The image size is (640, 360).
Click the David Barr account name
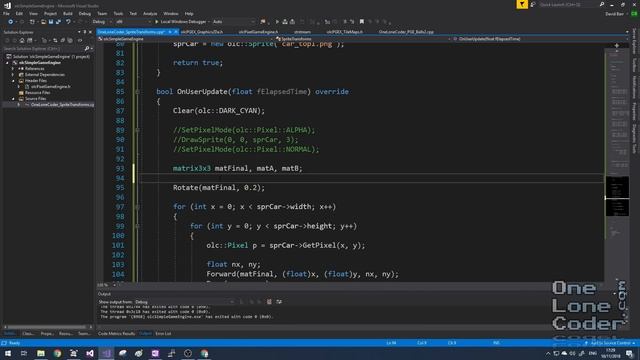point(614,13)
